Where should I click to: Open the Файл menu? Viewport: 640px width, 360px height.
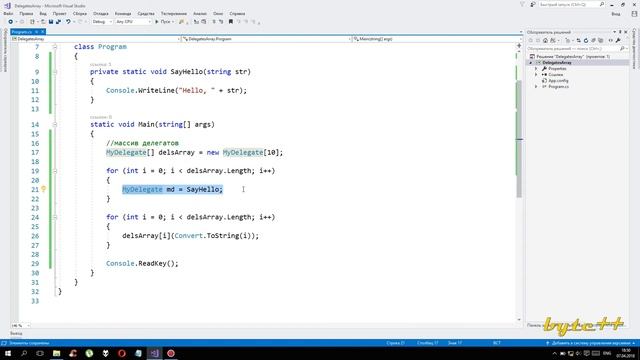pyautogui.click(x=8, y=13)
